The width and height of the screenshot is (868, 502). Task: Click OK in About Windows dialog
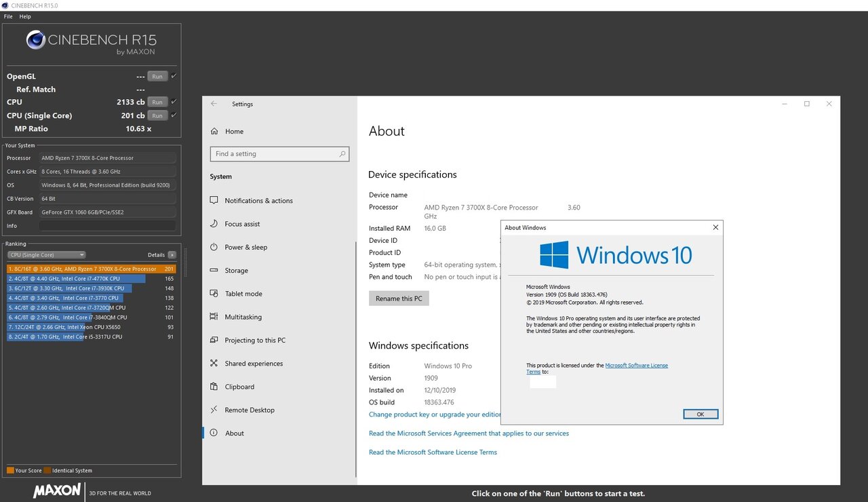[701, 414]
